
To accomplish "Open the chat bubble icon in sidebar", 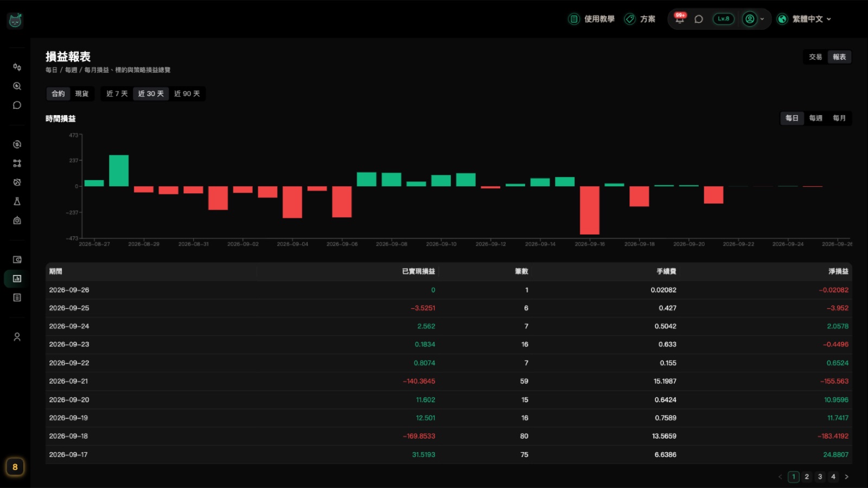I will pos(17,105).
